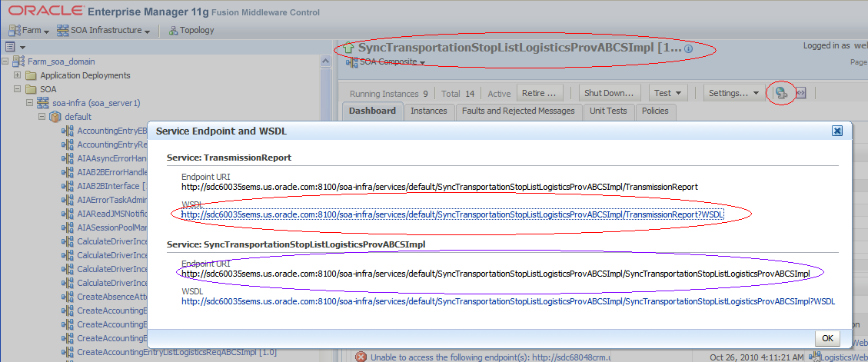
Task: Click the navigation tree scroll-up arrow
Action: [x=326, y=62]
